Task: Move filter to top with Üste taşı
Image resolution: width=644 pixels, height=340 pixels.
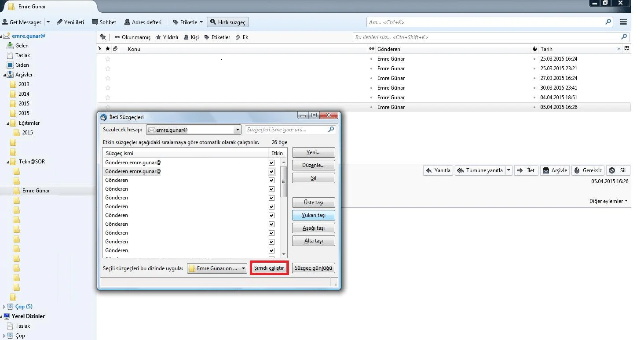Action: (x=313, y=203)
